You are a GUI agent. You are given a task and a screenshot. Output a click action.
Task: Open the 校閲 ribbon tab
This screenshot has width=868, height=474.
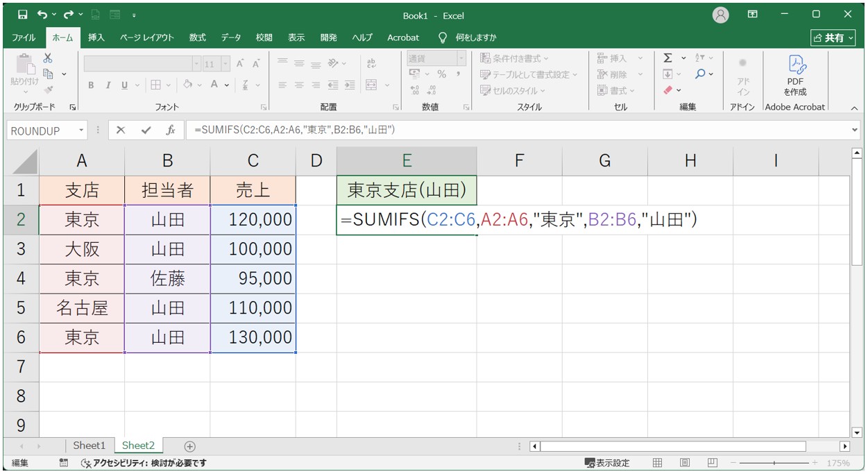point(264,37)
